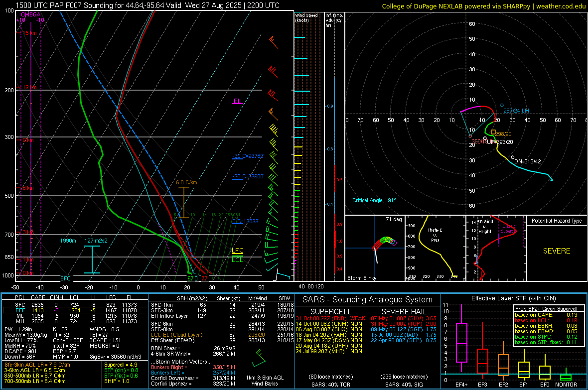Click the white DN=313/42 circle marker
Screen dimensions: 588x390
513,157
